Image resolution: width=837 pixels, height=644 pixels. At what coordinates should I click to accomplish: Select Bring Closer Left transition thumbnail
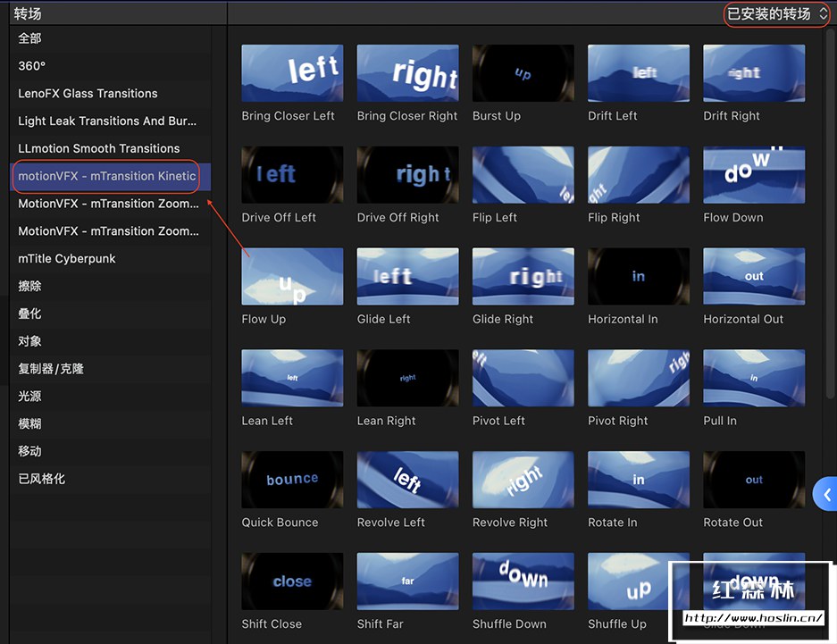tap(292, 73)
